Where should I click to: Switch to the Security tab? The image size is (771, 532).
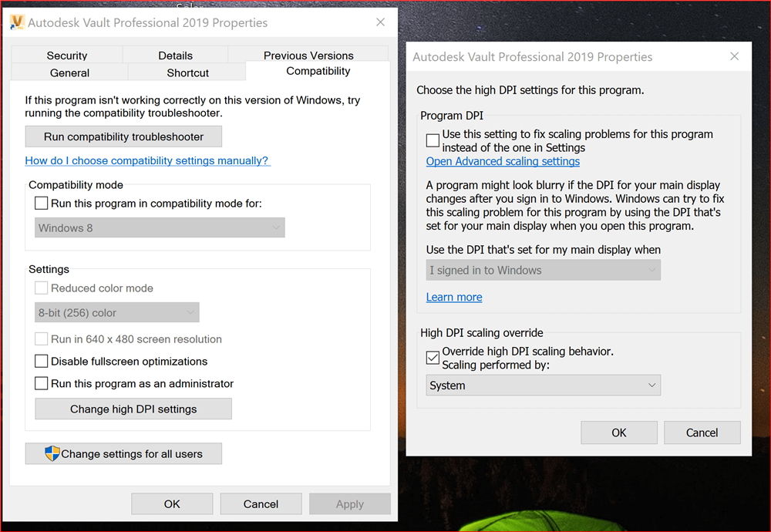pyautogui.click(x=67, y=55)
